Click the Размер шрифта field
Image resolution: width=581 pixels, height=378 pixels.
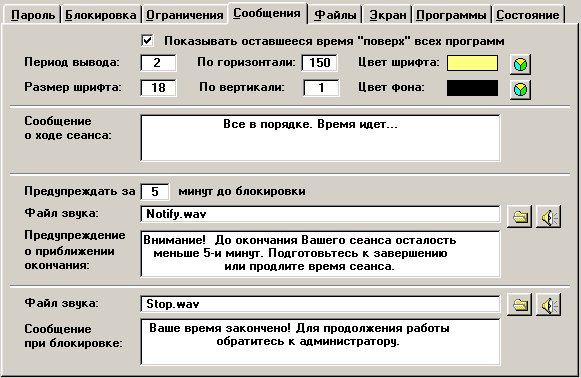click(158, 88)
